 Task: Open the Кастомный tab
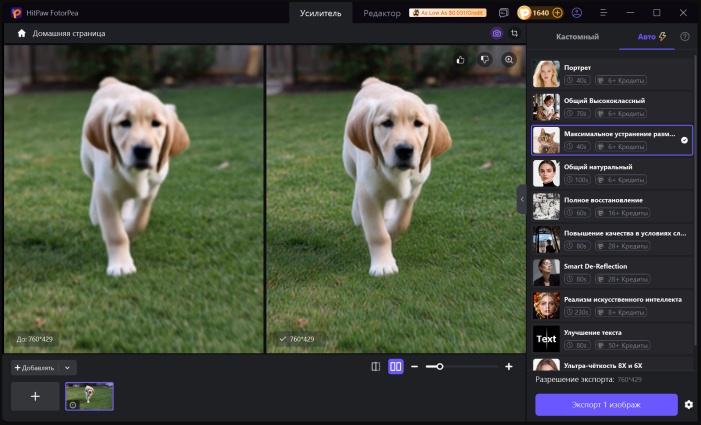pos(577,37)
